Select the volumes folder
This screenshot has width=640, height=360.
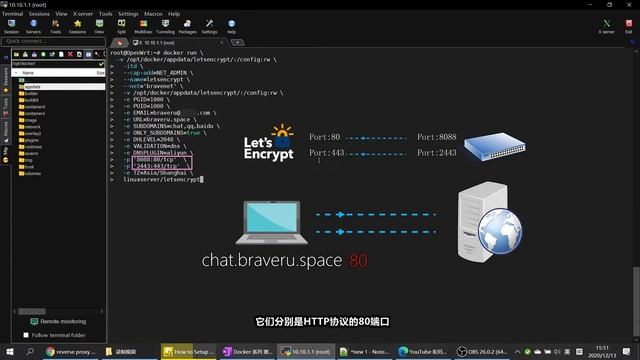point(30,173)
